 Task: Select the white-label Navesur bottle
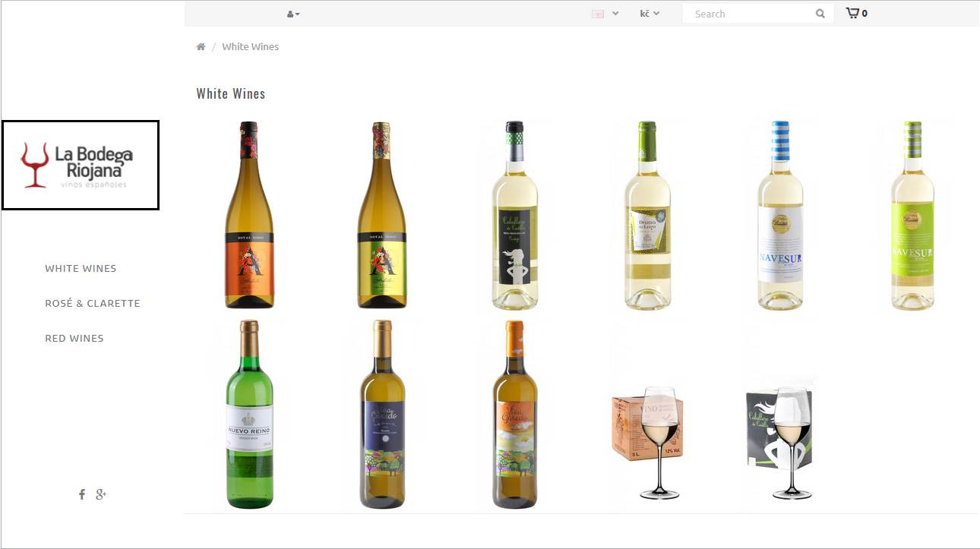tap(780, 216)
